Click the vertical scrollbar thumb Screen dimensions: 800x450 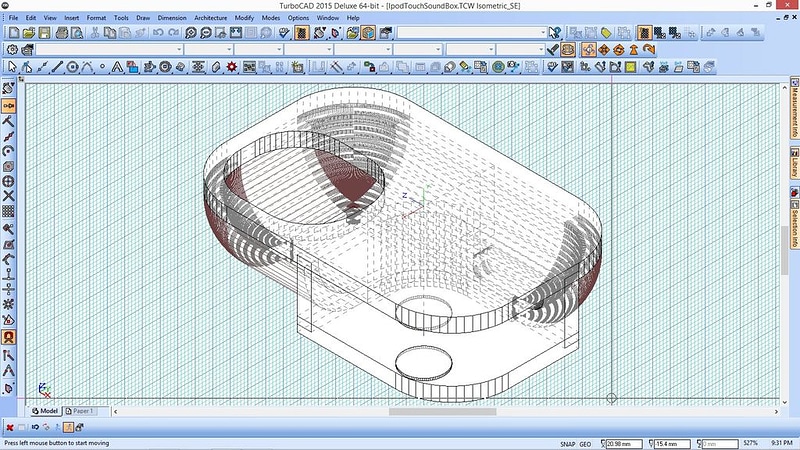click(784, 250)
